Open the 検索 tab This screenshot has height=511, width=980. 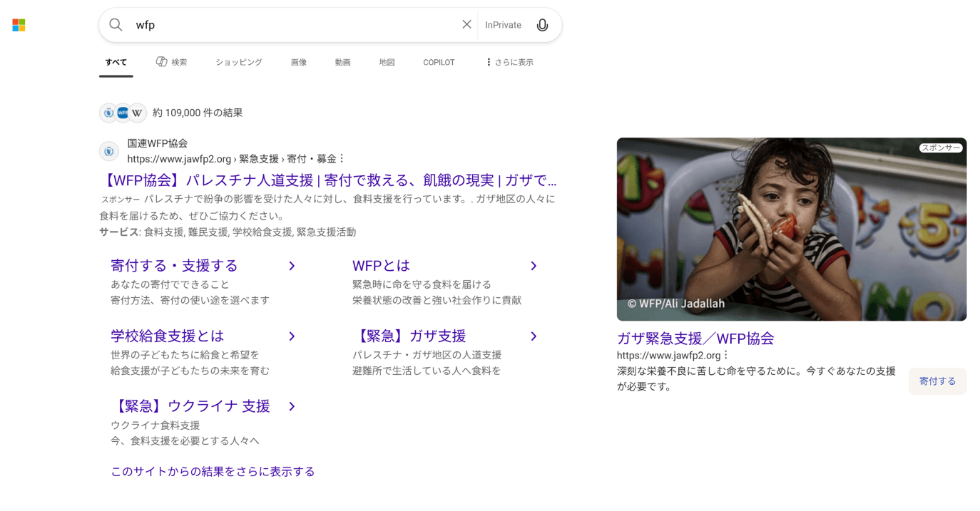(171, 62)
